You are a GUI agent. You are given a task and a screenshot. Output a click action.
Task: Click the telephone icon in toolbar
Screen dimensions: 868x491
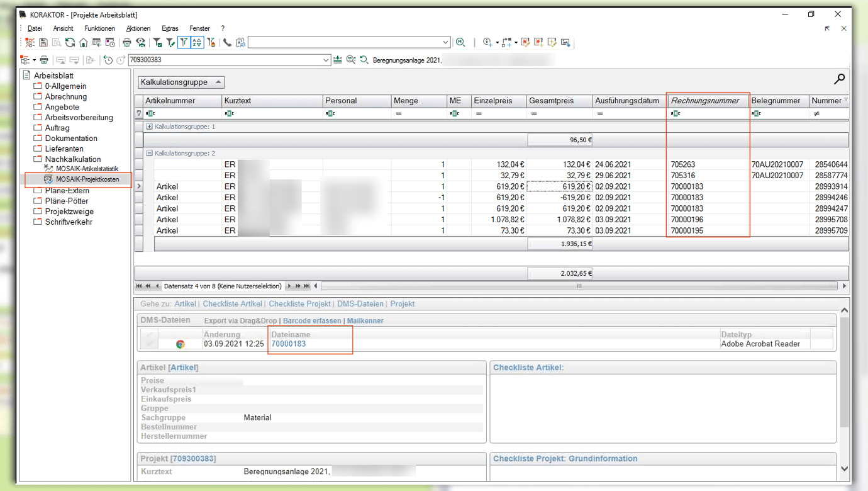pos(227,43)
